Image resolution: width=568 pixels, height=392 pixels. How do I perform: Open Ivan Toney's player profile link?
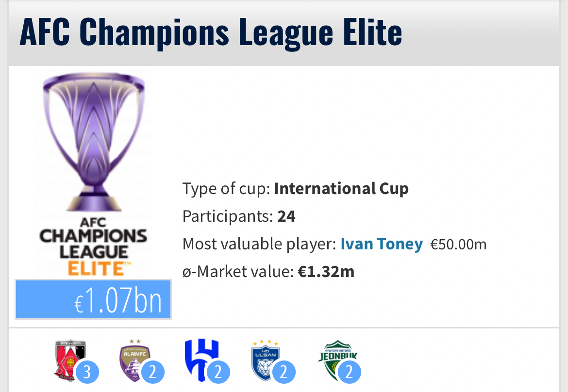pos(382,244)
